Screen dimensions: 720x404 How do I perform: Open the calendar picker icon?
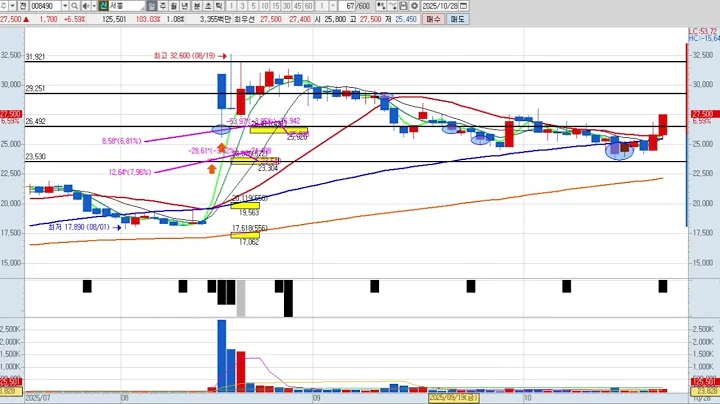click(x=464, y=6)
